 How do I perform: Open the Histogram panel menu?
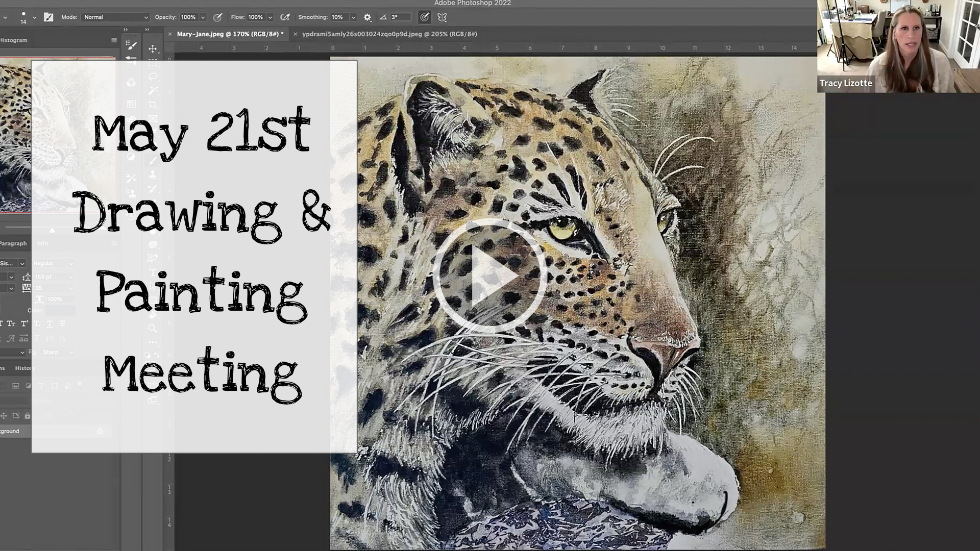(x=114, y=40)
